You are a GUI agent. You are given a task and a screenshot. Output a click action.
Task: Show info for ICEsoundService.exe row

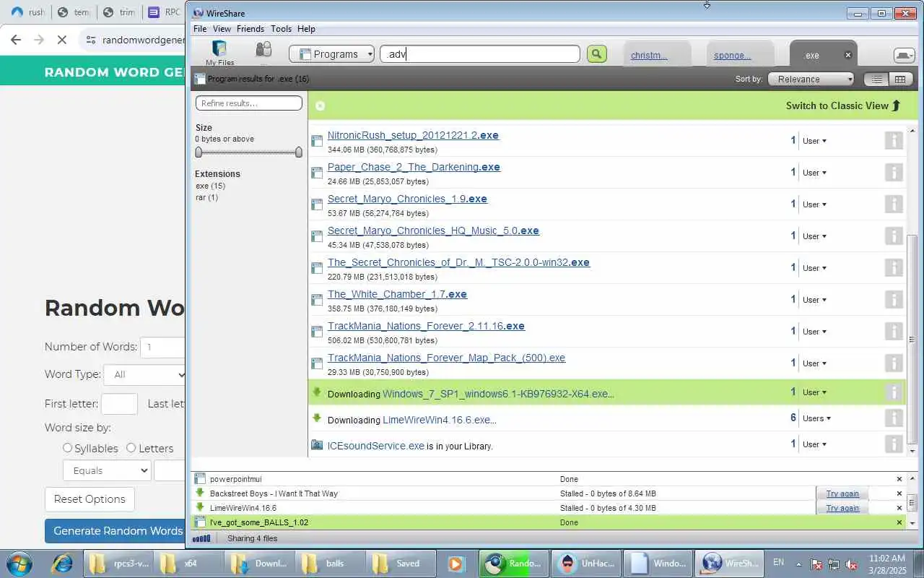point(894,444)
